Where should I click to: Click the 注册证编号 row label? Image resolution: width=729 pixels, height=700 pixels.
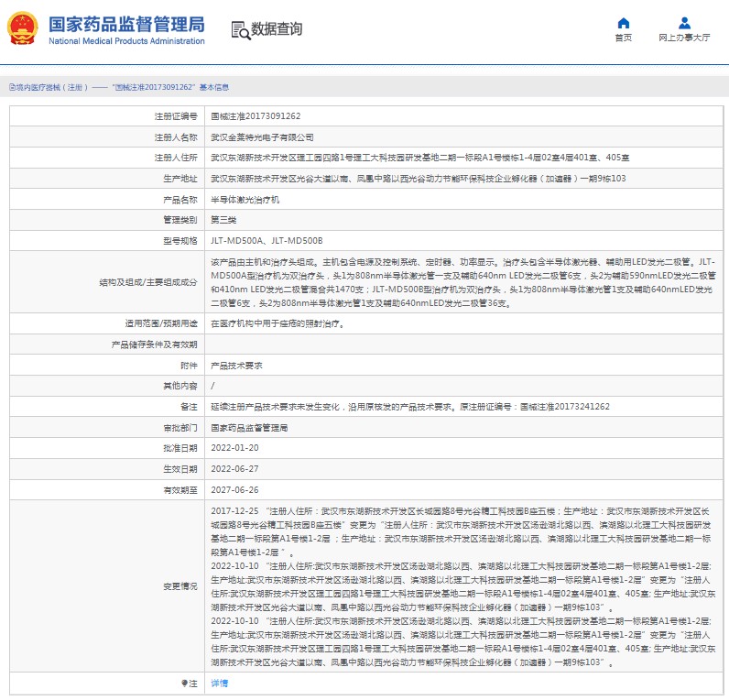click(x=176, y=116)
